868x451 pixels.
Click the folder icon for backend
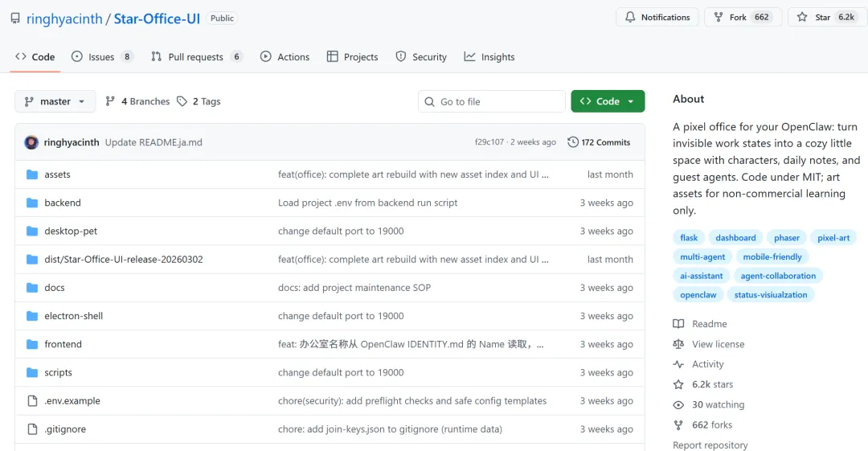pos(32,203)
